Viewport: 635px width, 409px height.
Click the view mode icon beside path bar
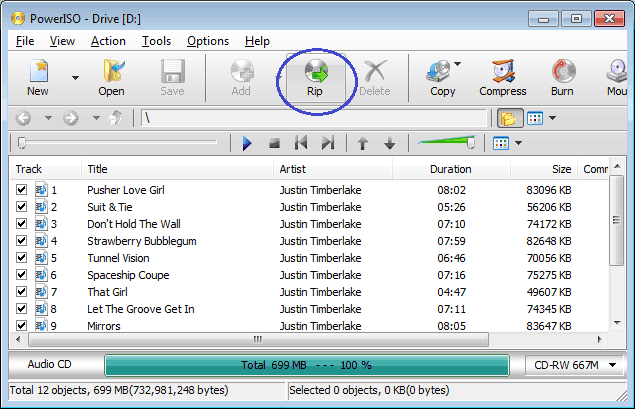point(535,118)
